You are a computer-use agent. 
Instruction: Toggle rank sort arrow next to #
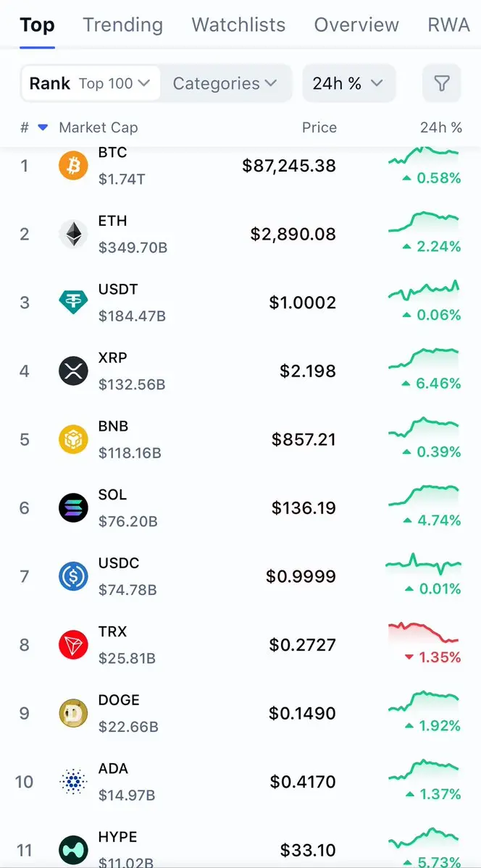[43, 127]
